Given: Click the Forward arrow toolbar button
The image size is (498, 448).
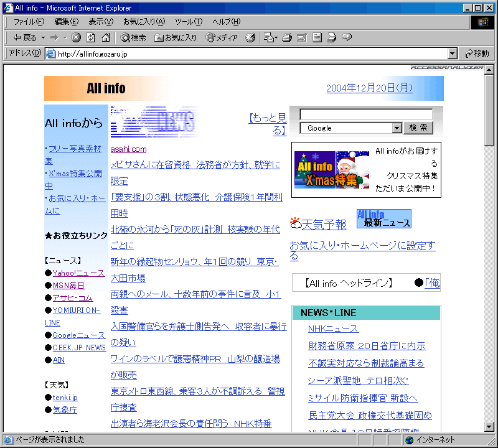Looking at the screenshot, I should click(x=55, y=38).
